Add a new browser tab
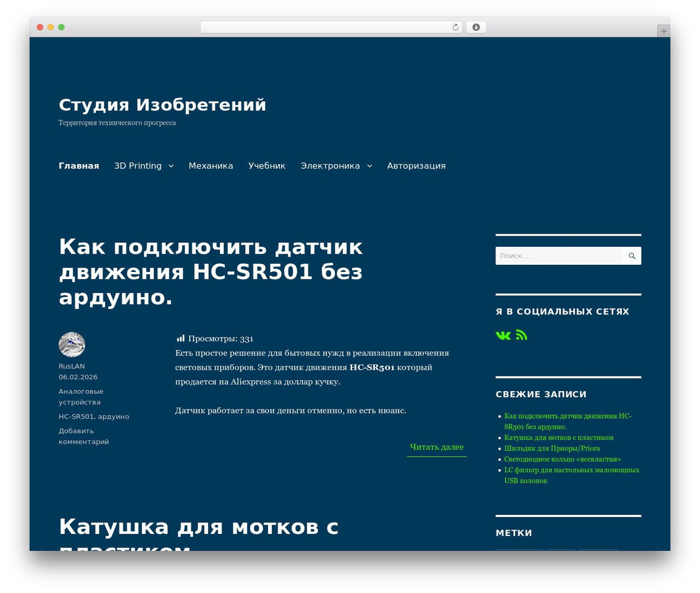 663,31
